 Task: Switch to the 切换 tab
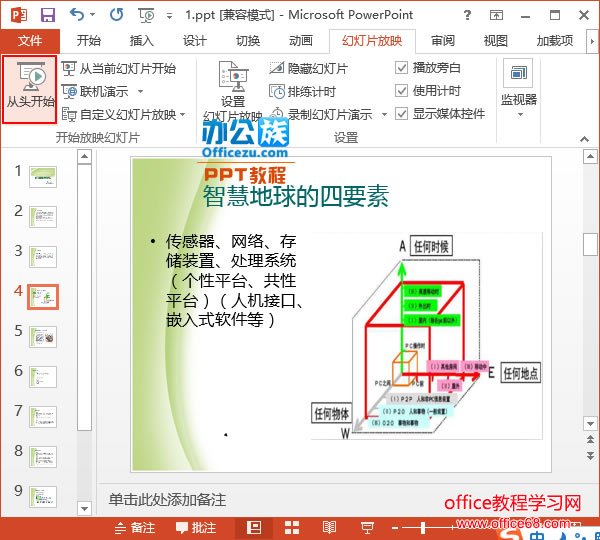248,41
